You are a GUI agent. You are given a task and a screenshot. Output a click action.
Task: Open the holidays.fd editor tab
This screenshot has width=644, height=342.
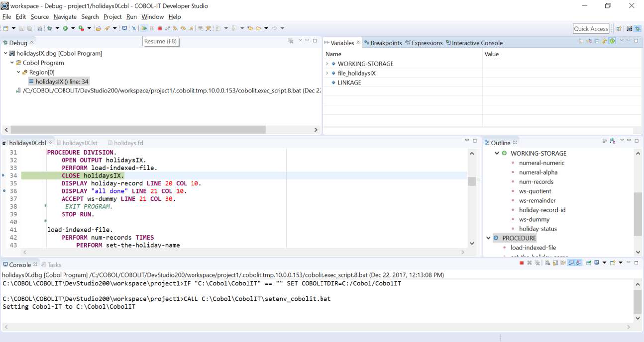tap(128, 143)
